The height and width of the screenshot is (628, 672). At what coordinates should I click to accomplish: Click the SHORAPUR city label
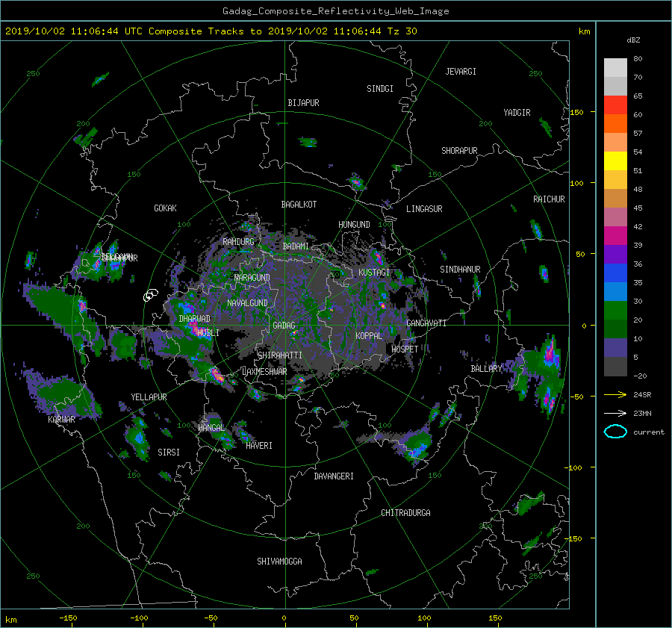(x=459, y=151)
